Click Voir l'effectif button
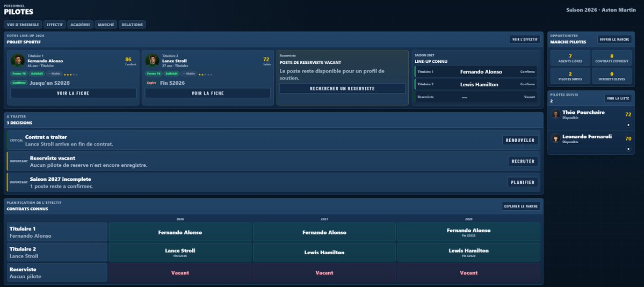The image size is (644, 287). (x=525, y=39)
